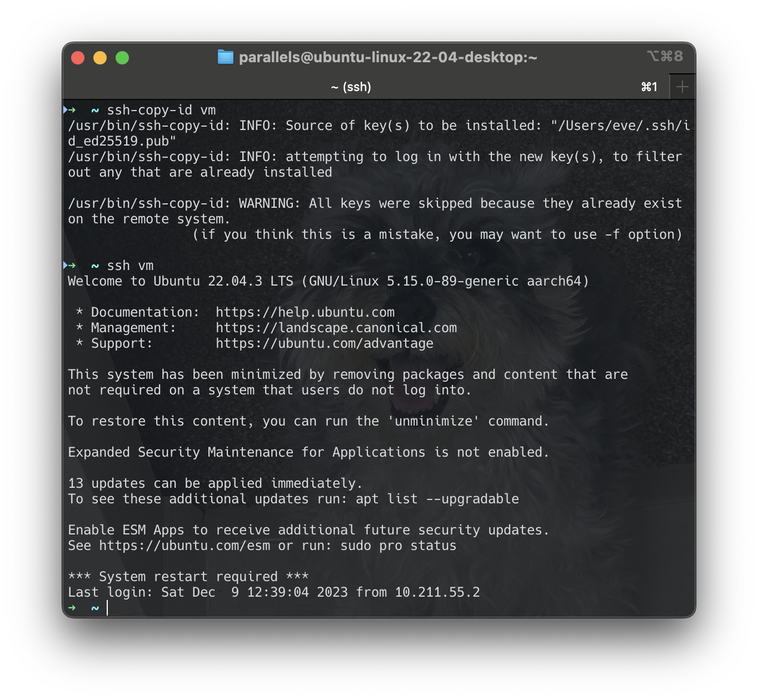
Task: Select the "~ (ssh)" tab
Action: (351, 86)
